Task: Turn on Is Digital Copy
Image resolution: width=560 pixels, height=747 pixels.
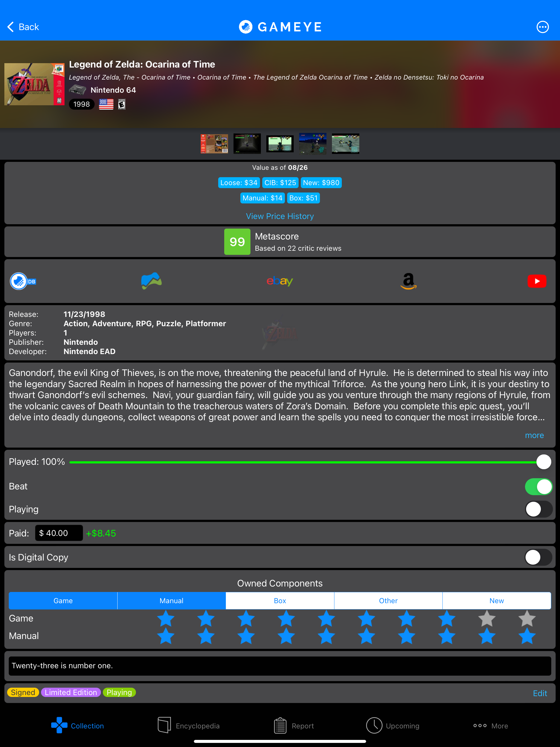Action: pos(538,557)
